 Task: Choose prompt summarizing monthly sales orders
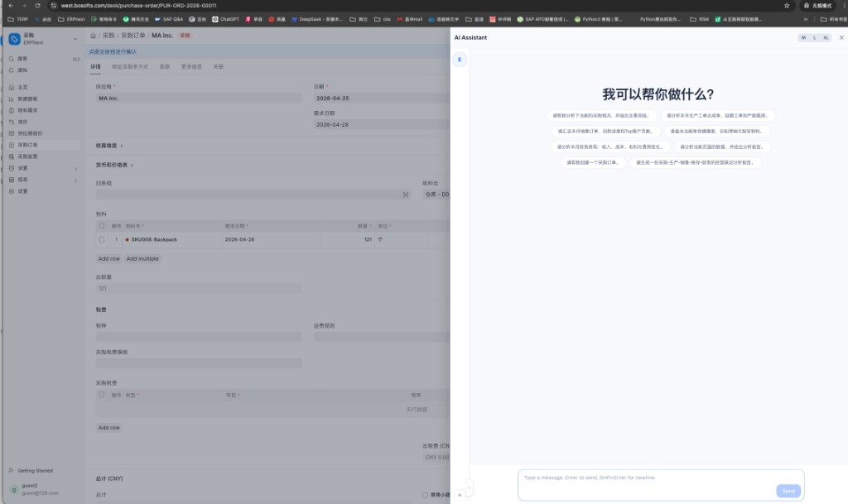coord(605,132)
